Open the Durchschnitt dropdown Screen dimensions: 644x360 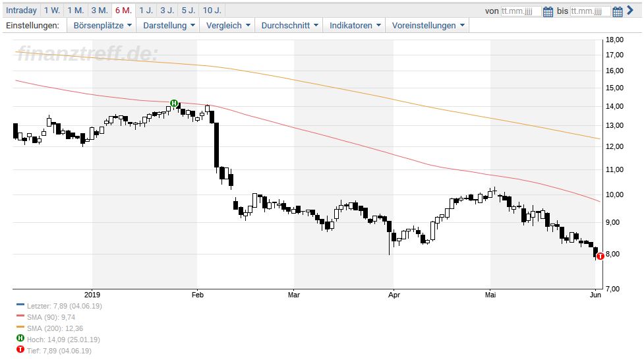[x=289, y=26]
